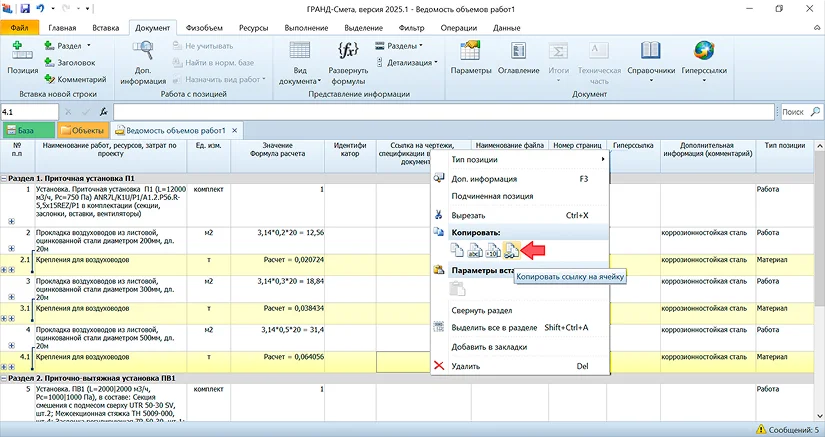This screenshot has height=437, width=825.
Task: Click into the formula bar field
Action: (x=444, y=112)
